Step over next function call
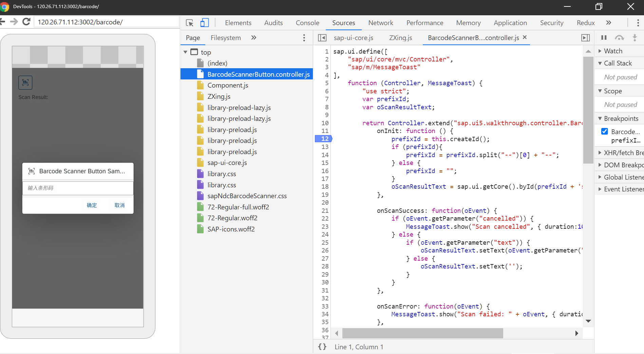 point(620,38)
